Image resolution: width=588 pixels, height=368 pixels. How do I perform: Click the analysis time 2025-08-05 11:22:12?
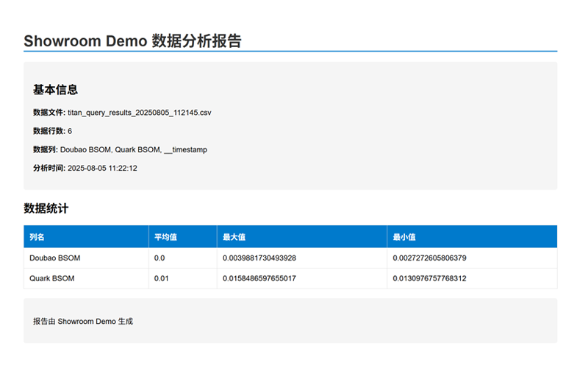tap(102, 169)
